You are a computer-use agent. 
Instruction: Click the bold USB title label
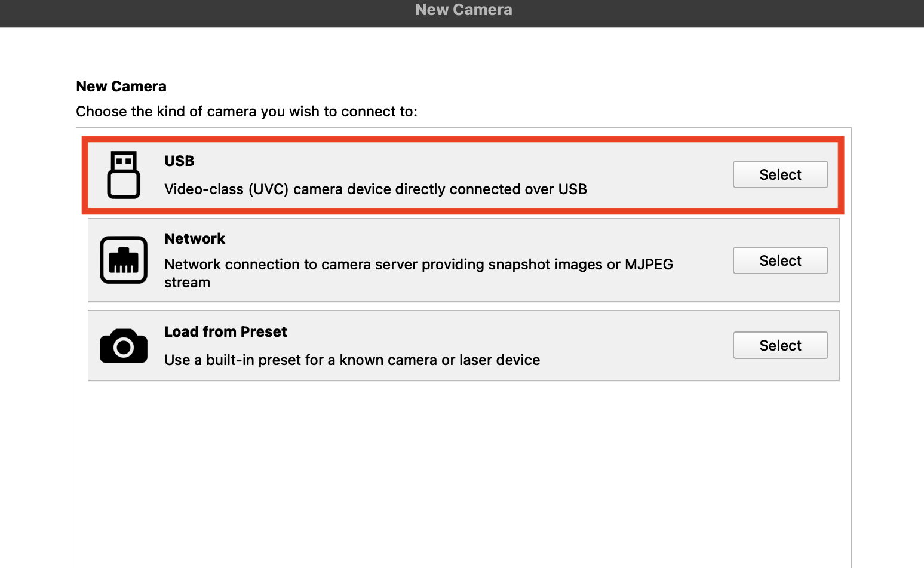pos(179,161)
